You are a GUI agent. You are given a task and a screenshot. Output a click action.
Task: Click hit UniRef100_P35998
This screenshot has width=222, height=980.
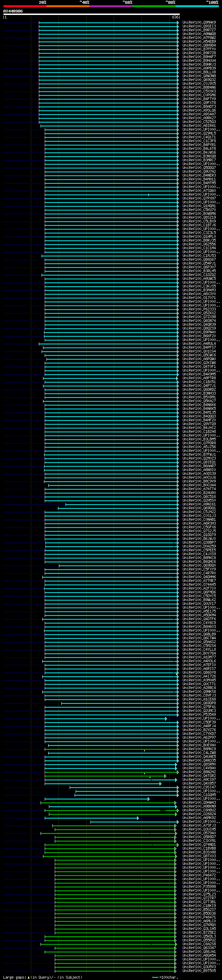[x=199, y=886]
